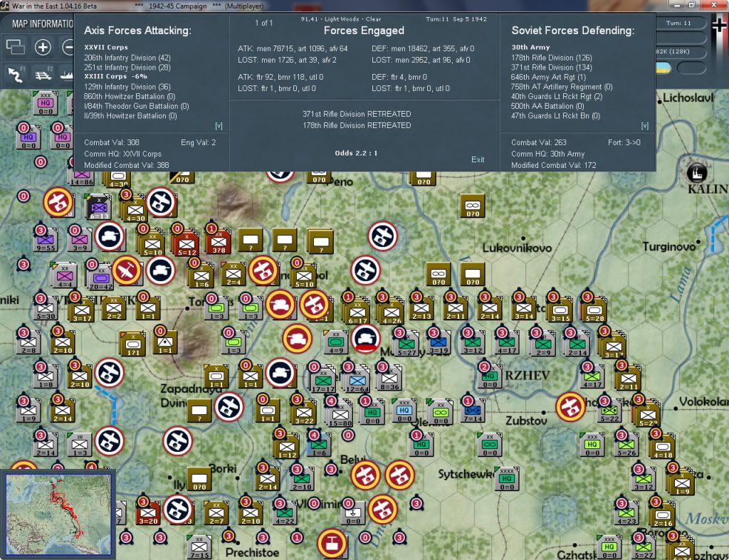
Task: Select the F2 rail mode track icon
Action: [43, 74]
